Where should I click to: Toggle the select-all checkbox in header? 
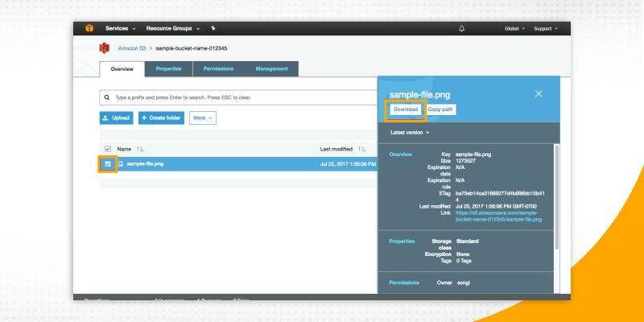point(108,149)
